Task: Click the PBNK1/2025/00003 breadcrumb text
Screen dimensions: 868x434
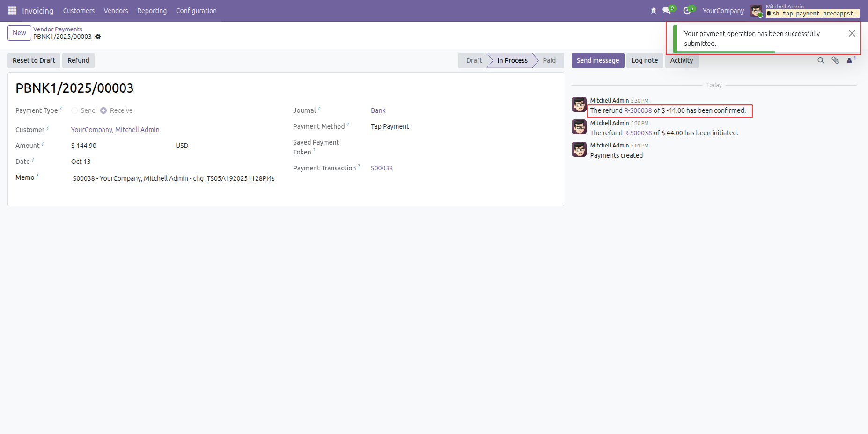Action: [x=62, y=37]
